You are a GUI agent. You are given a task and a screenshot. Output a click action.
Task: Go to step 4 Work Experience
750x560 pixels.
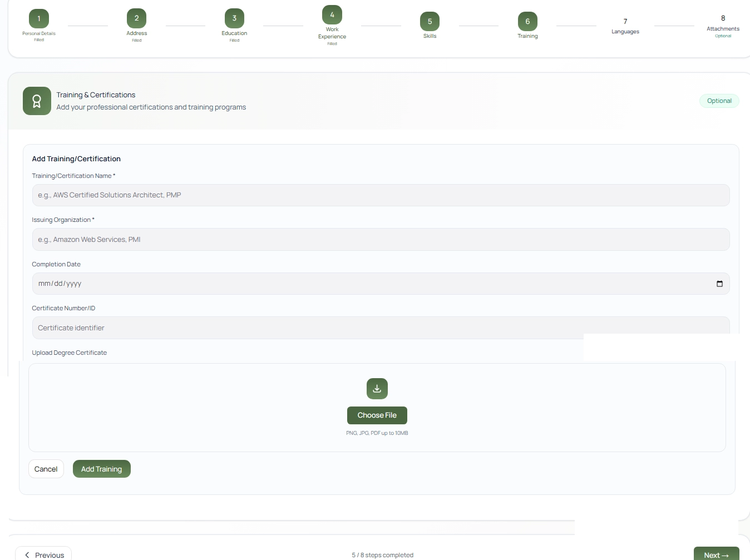click(x=332, y=14)
